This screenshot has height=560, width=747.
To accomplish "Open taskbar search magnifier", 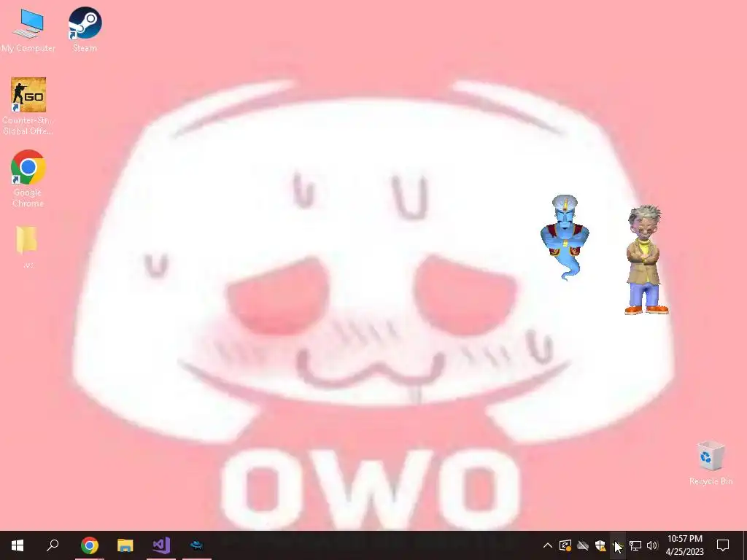I will tap(53, 545).
